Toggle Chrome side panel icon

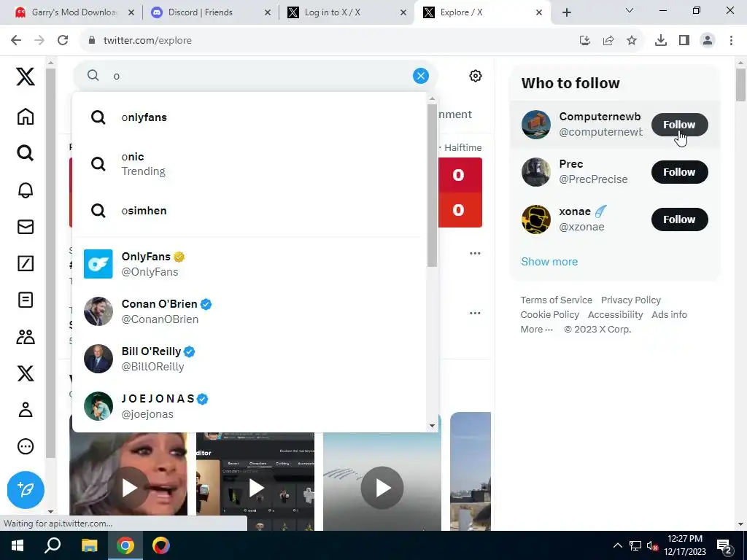pyautogui.click(x=684, y=41)
